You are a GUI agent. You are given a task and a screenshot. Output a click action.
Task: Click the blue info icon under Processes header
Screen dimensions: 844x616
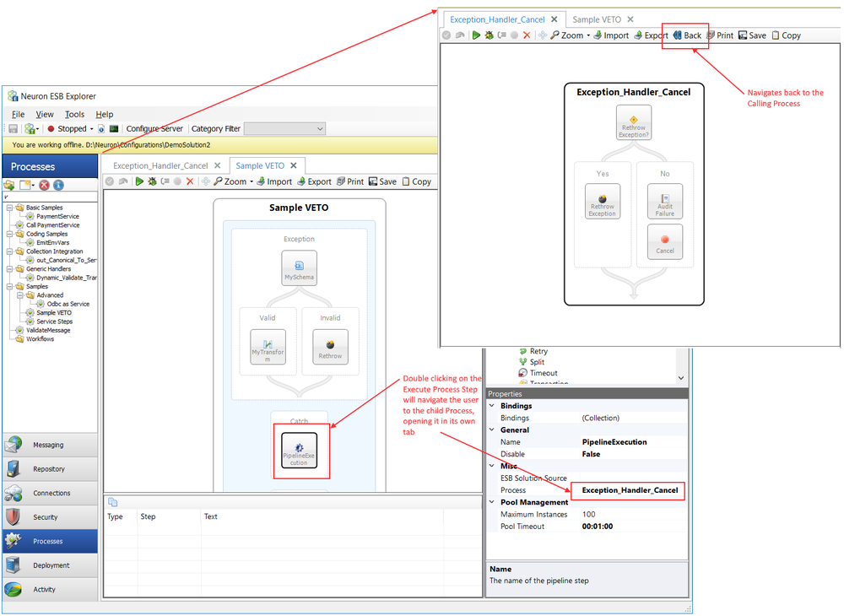58,185
